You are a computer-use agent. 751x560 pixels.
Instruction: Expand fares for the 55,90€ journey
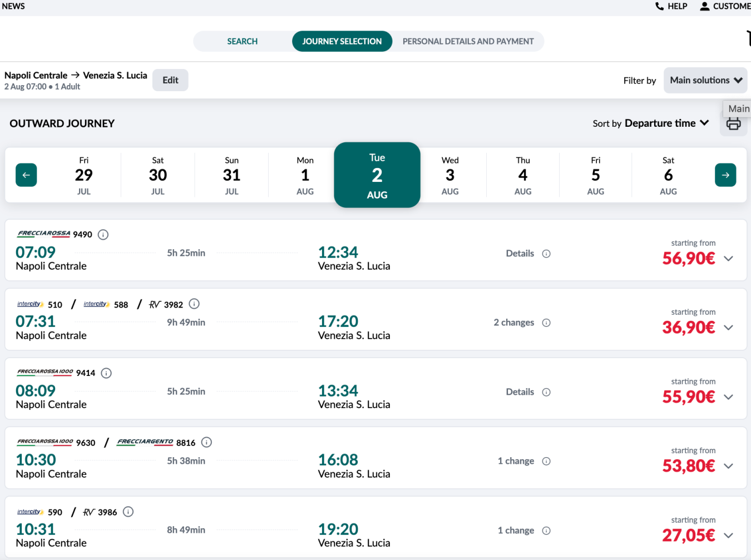728,397
